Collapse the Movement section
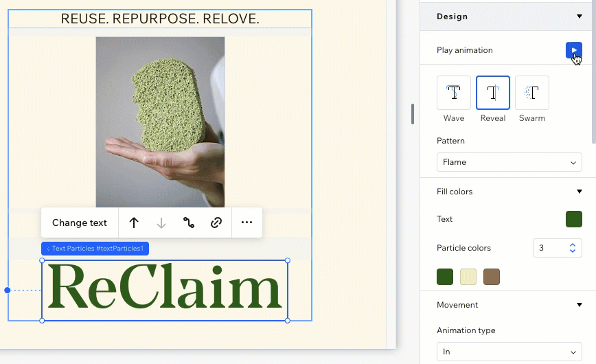596x364 pixels. [579, 305]
